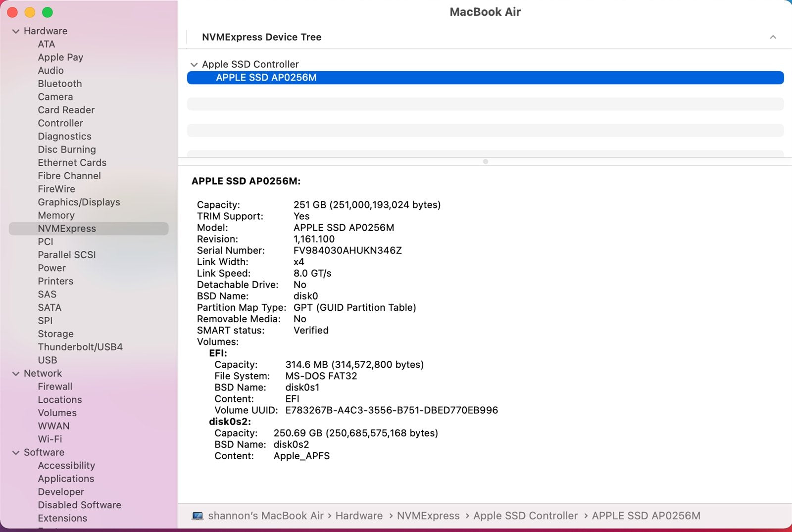Select Graphics/Displays in the sidebar
Viewport: 792px width, 532px height.
point(79,202)
